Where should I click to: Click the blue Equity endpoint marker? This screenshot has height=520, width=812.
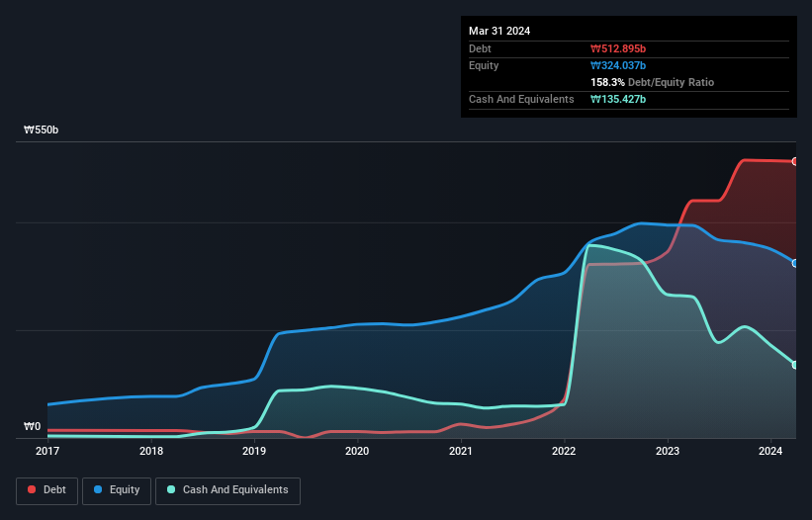[795, 263]
